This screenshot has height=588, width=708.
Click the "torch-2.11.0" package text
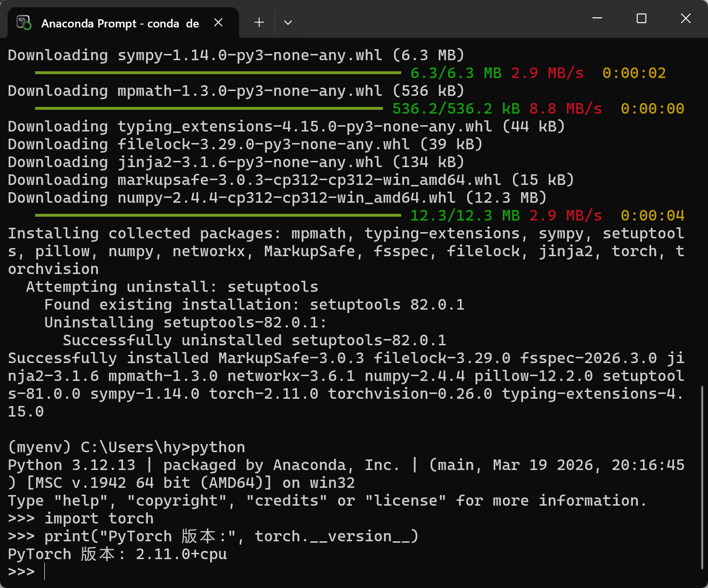(263, 394)
